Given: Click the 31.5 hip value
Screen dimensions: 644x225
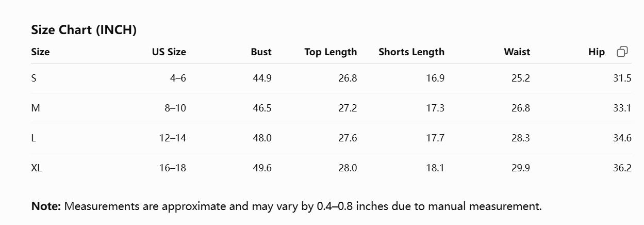Looking at the screenshot, I should click(x=622, y=78).
